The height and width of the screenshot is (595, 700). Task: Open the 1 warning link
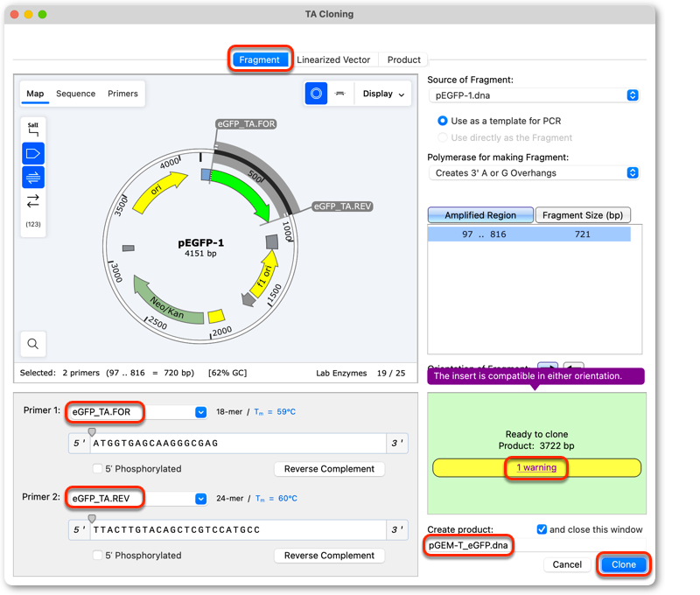[x=536, y=467]
